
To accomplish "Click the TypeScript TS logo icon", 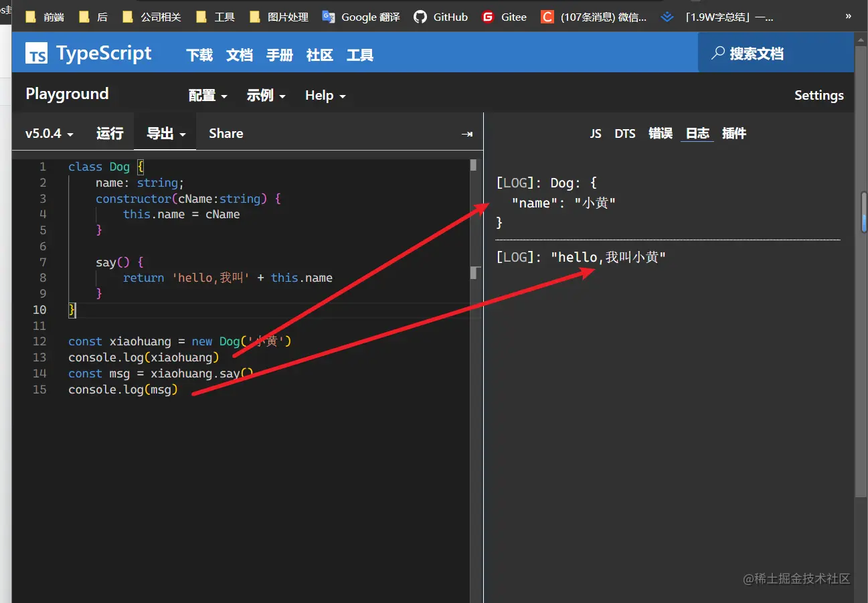I will point(37,54).
